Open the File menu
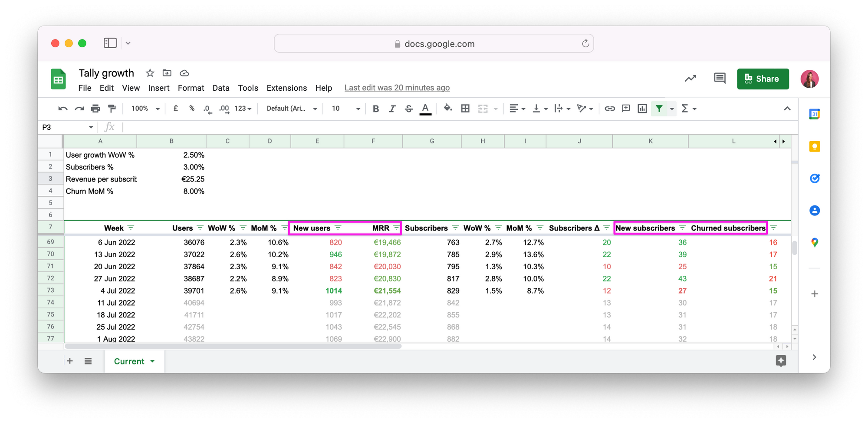The width and height of the screenshot is (868, 423). pos(85,88)
